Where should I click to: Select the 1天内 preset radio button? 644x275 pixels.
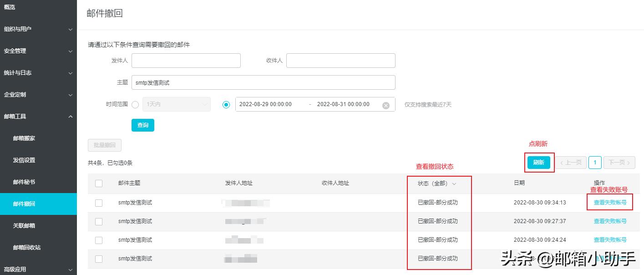pos(135,104)
